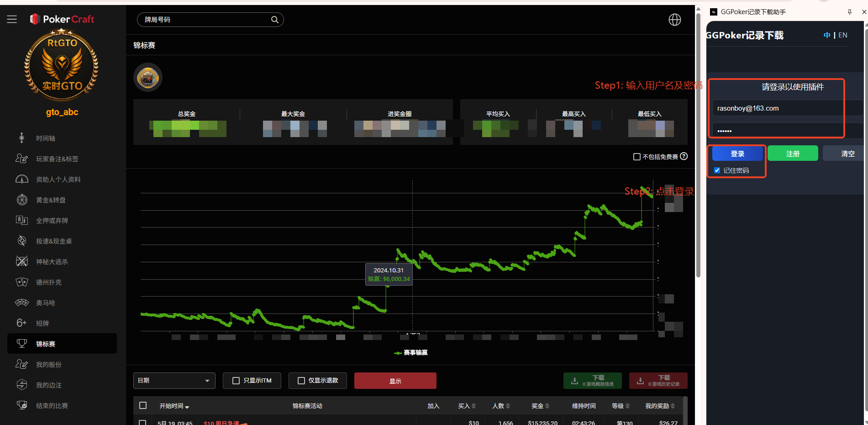
Task: Download game summary info (下载游戏概括信息)
Action: click(592, 381)
